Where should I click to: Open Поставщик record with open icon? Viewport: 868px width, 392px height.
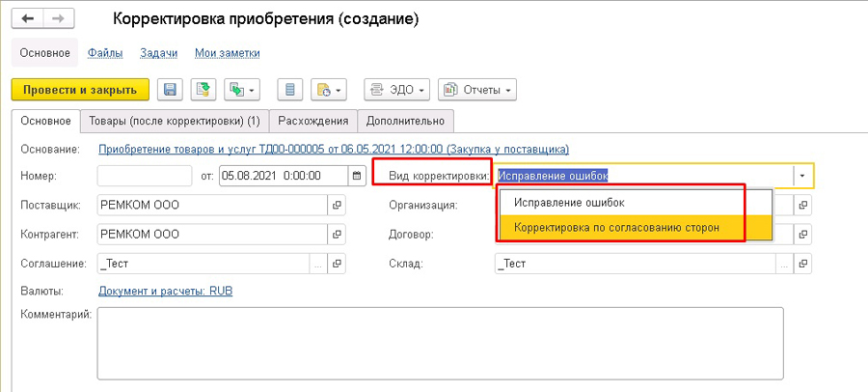337,205
